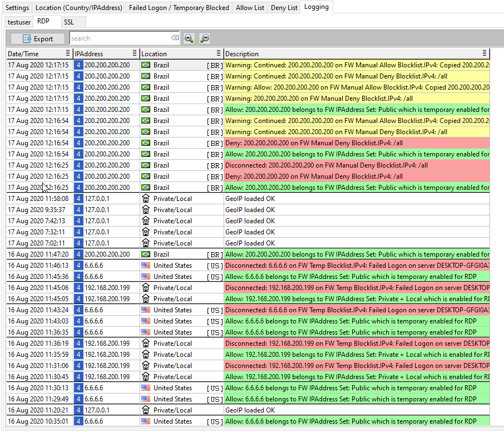Click United States flag in 11:46:13 row

click(146, 266)
